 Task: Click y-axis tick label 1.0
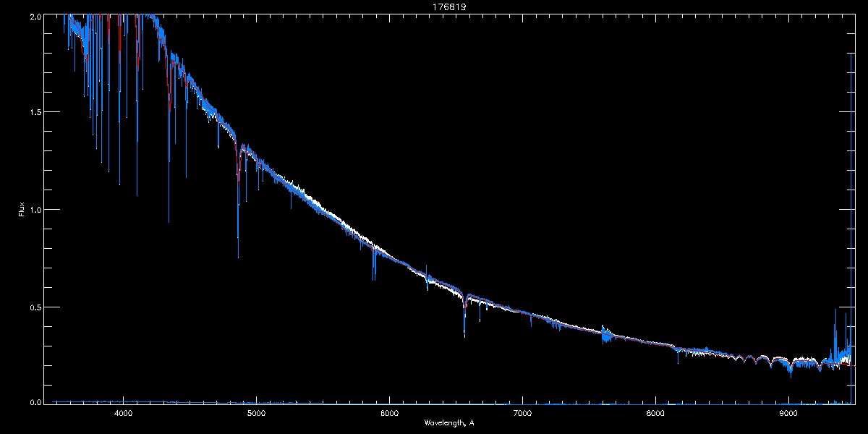(x=35, y=210)
